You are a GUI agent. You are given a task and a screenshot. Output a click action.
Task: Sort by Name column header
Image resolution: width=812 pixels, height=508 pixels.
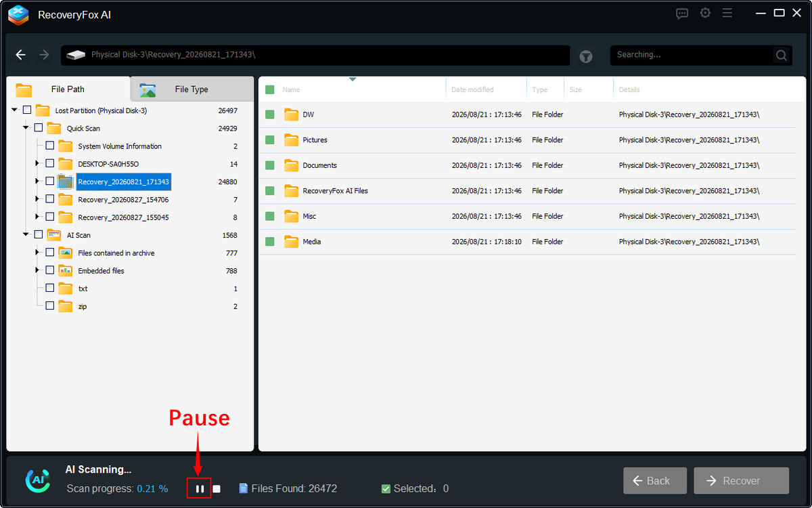point(291,89)
